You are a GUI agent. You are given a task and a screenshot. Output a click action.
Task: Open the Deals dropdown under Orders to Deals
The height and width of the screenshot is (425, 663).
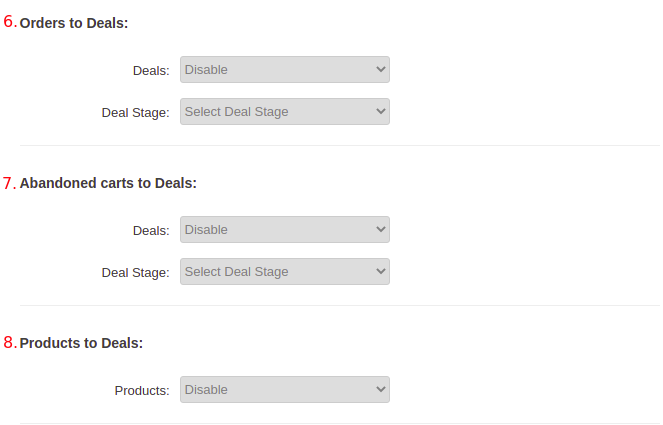284,70
